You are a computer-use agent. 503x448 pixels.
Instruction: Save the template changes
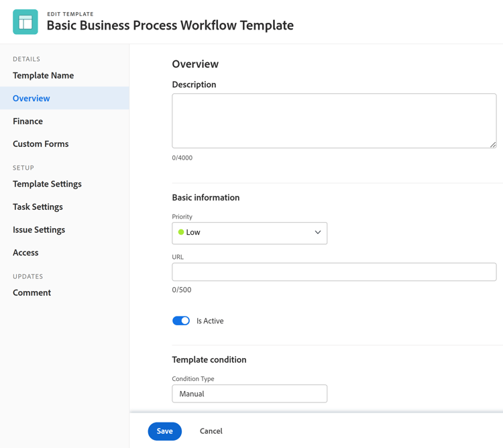(165, 431)
